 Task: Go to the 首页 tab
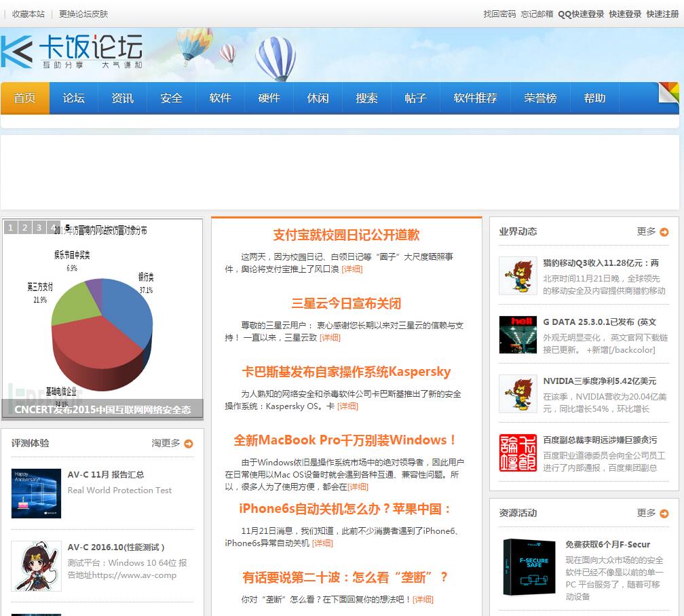coord(25,98)
